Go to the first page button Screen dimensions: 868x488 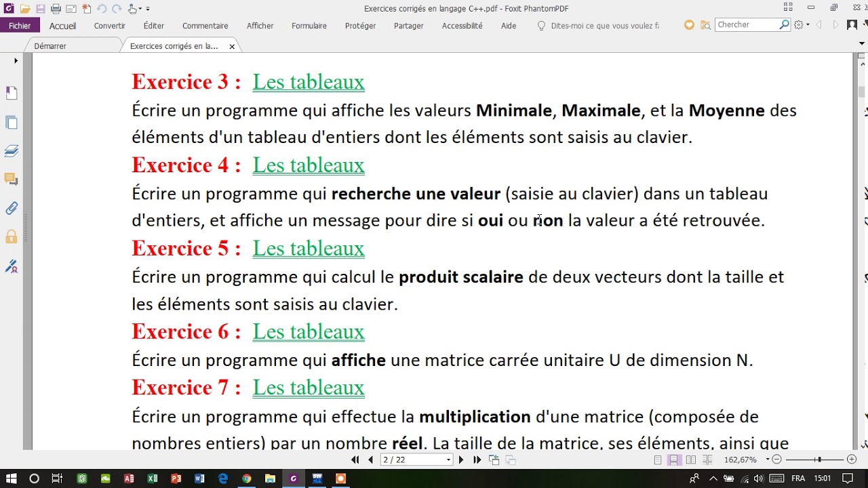tap(355, 460)
